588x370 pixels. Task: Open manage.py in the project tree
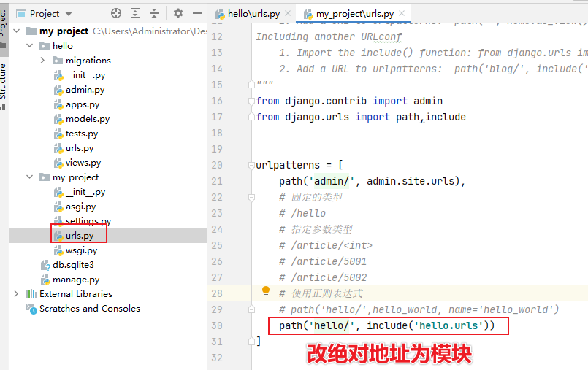(x=76, y=280)
